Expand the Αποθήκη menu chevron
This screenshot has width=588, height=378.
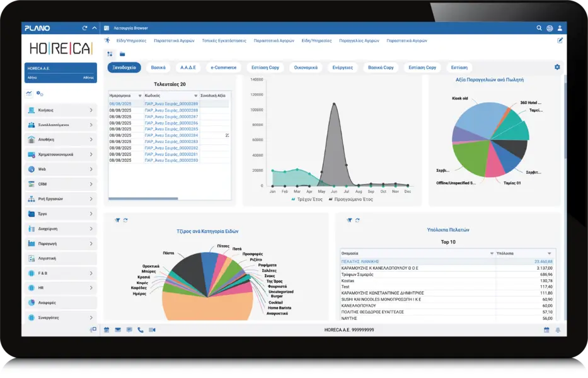[x=91, y=139]
